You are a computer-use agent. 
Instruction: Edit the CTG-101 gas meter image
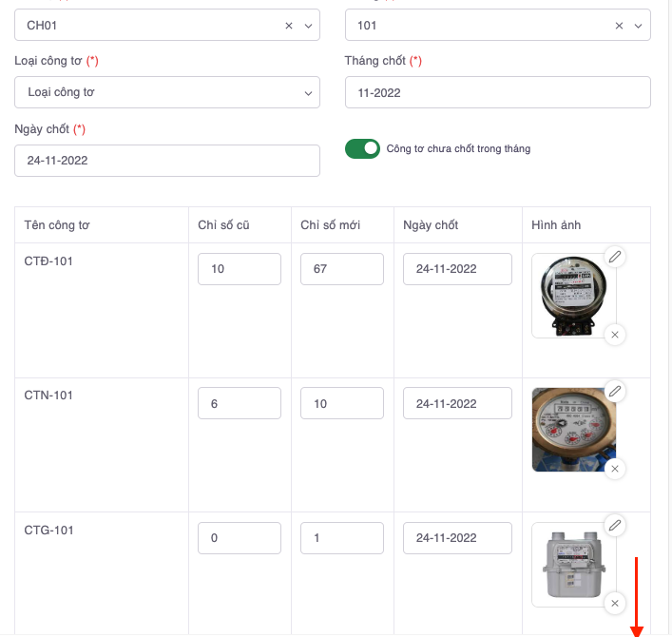[x=615, y=526]
